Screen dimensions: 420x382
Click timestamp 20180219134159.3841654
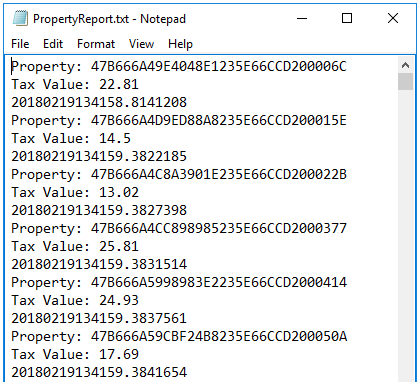coord(99,372)
